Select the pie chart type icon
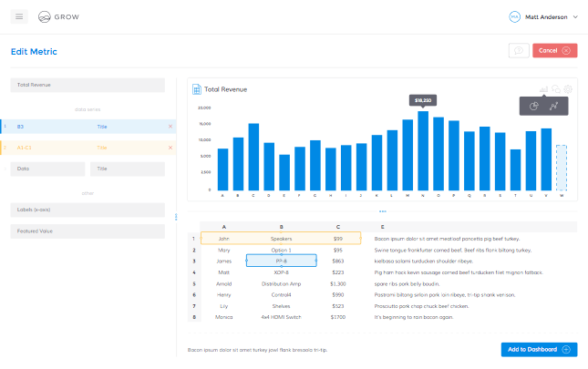This screenshot has height=369, width=588. click(x=534, y=107)
